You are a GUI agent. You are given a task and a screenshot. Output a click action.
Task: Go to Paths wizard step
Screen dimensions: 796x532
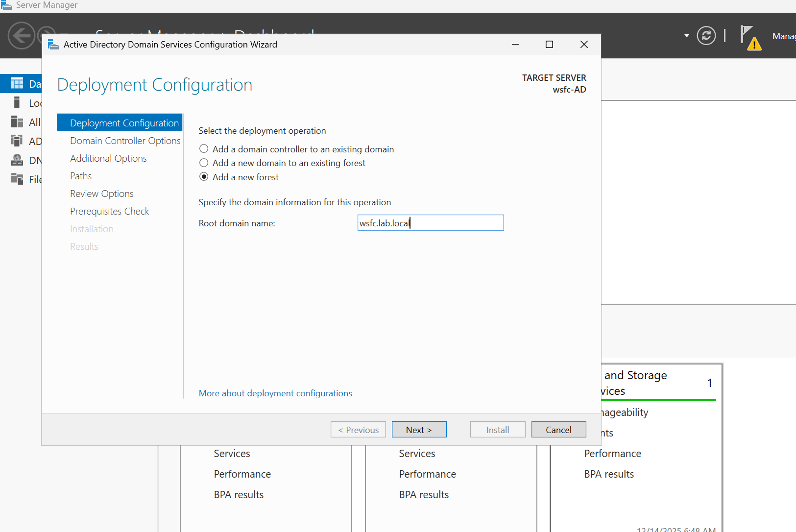81,176
